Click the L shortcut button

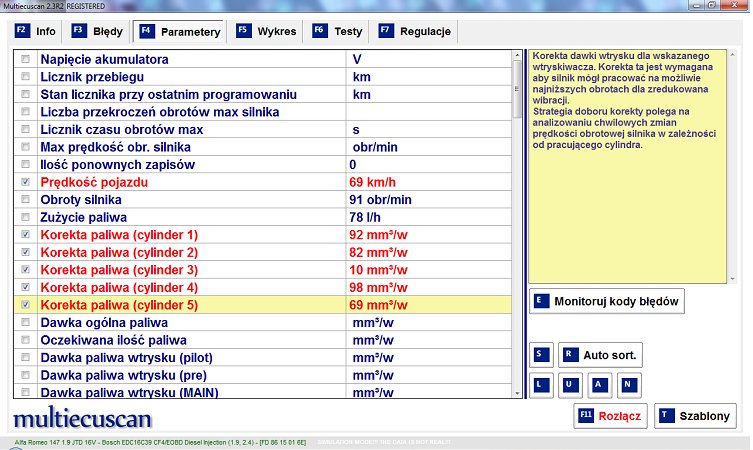click(541, 384)
